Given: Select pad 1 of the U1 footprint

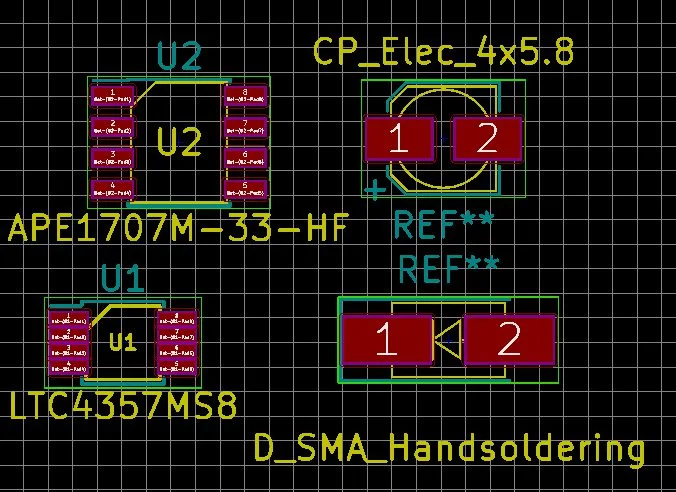Looking at the screenshot, I should pos(69,319).
